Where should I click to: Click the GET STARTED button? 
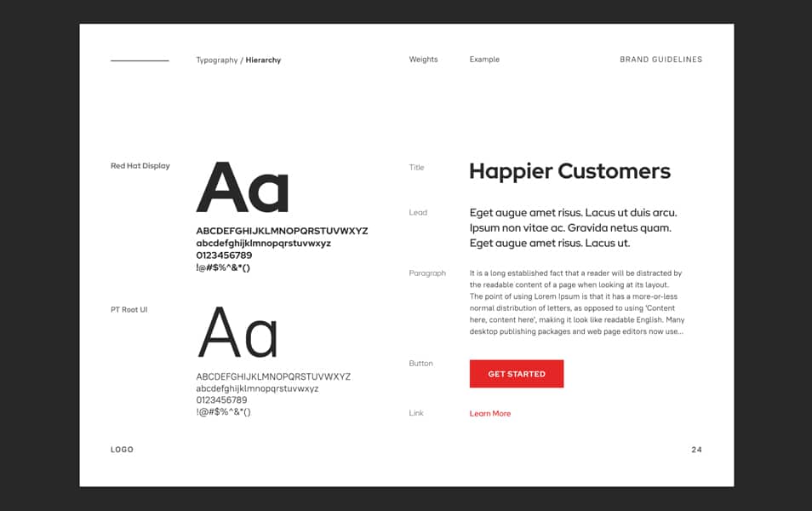[x=516, y=373]
